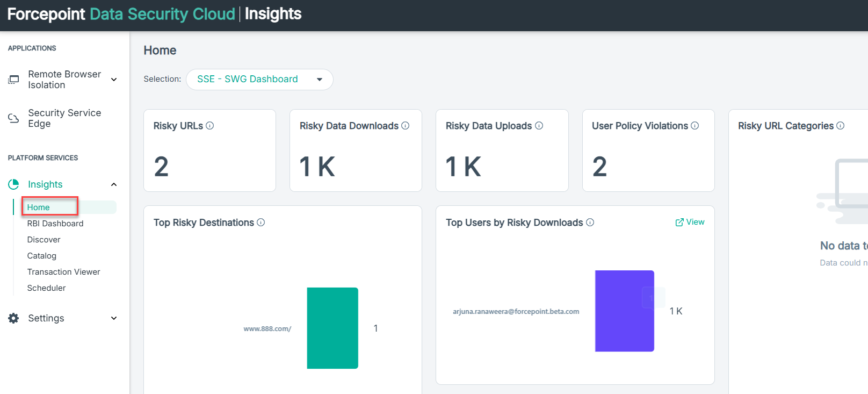Click the Risky Data Downloads 1 K value
The image size is (868, 394).
click(317, 167)
